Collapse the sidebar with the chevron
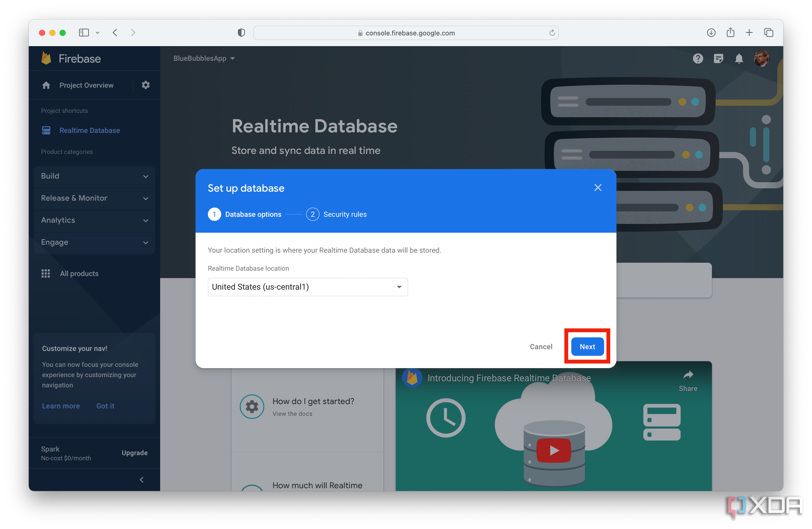812x529 pixels. [x=142, y=480]
